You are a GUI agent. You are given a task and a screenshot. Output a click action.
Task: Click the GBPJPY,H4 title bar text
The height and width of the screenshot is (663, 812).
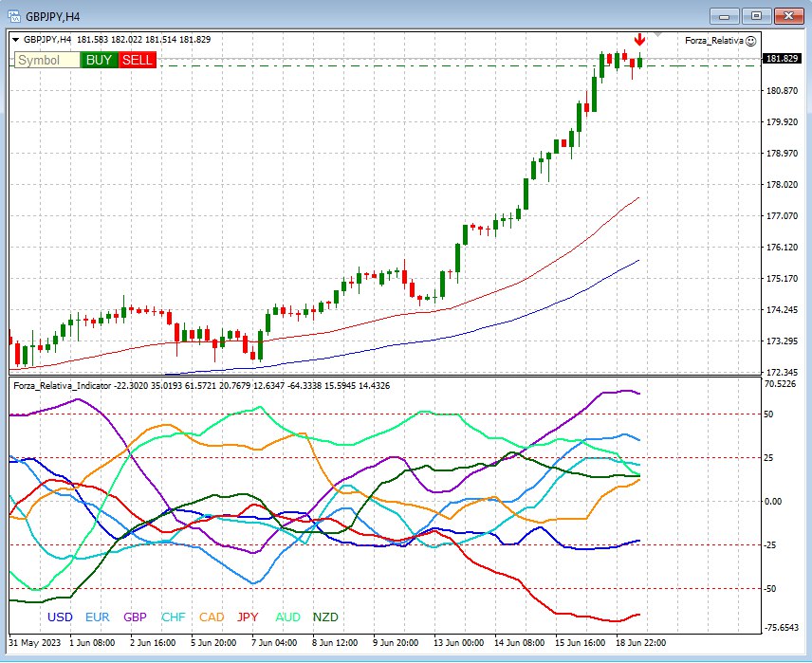(x=52, y=17)
